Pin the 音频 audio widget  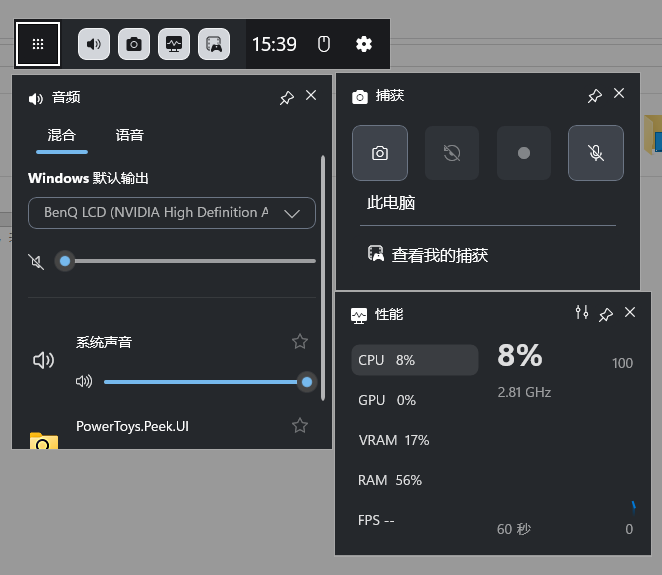pos(287,97)
